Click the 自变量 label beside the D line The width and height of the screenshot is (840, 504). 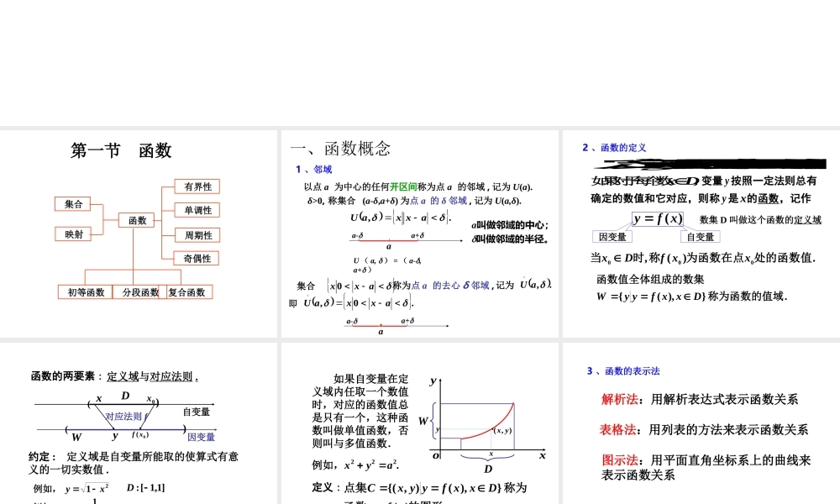pyautogui.click(x=196, y=412)
